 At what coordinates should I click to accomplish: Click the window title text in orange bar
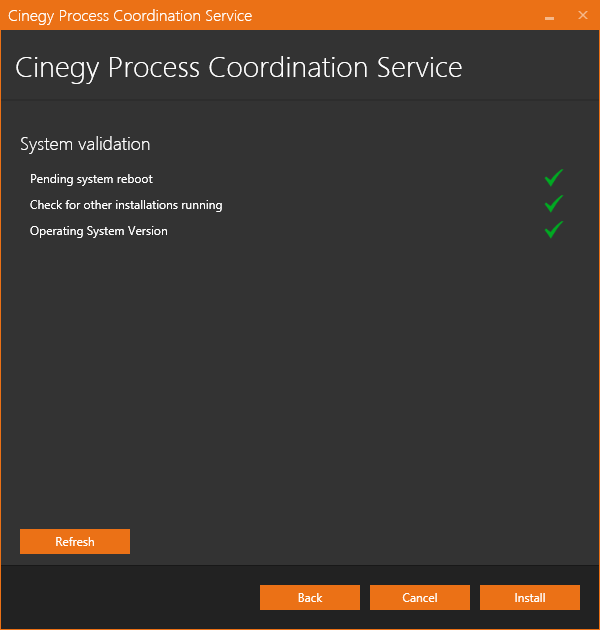pyautogui.click(x=130, y=16)
